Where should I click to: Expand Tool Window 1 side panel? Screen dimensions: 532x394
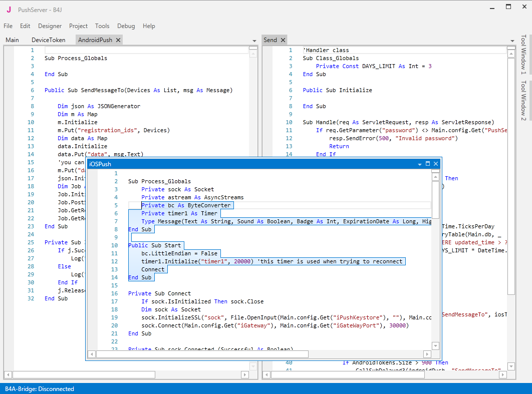(x=523, y=54)
